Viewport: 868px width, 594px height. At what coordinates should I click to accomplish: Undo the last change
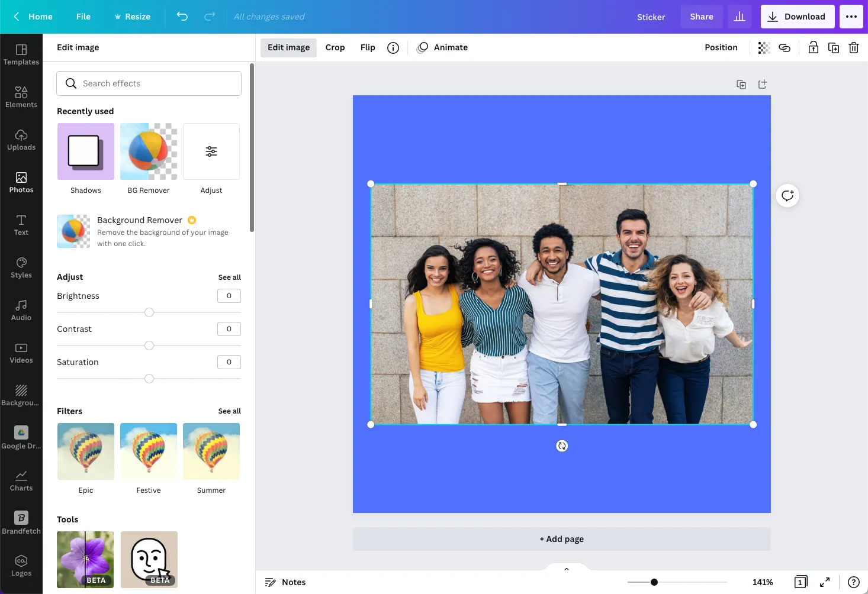click(182, 17)
